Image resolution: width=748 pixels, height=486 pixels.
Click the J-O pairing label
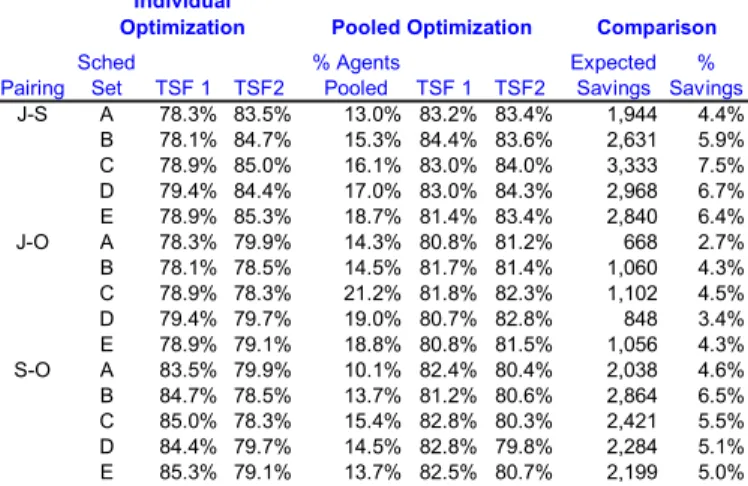coord(32,242)
